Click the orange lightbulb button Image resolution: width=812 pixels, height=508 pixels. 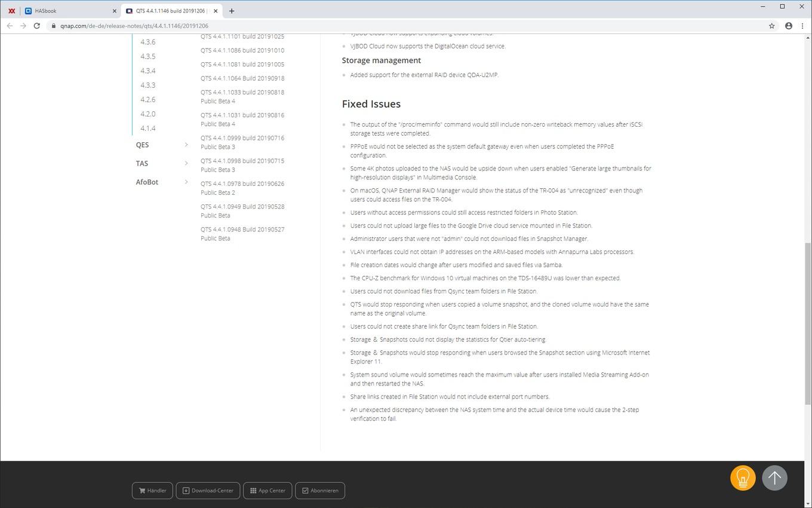point(743,478)
